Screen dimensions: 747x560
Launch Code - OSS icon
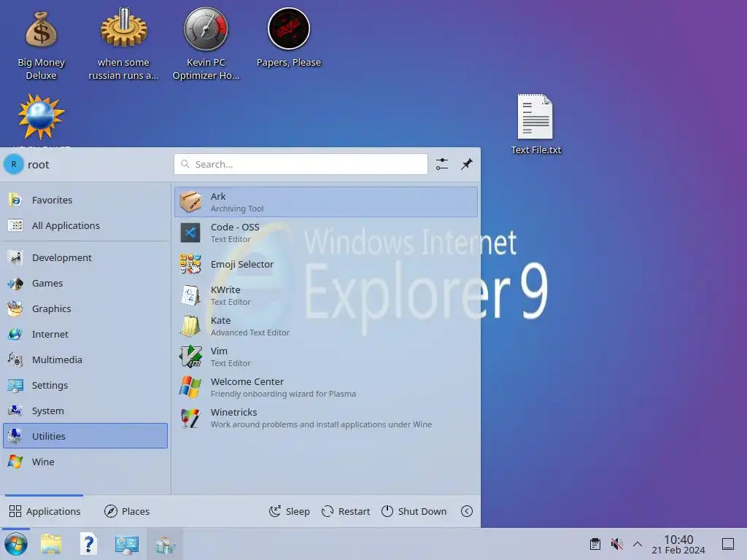click(x=190, y=233)
